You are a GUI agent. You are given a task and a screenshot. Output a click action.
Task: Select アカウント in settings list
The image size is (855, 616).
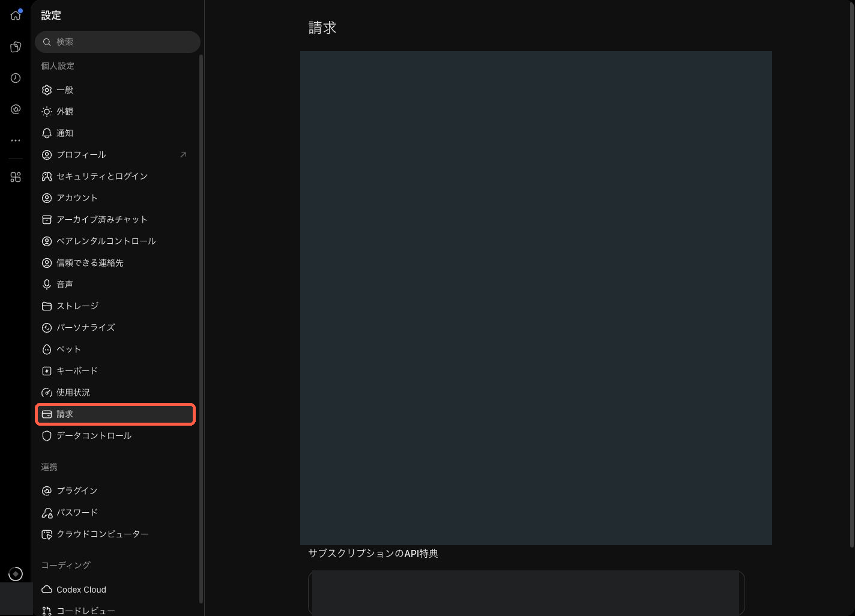coord(115,198)
